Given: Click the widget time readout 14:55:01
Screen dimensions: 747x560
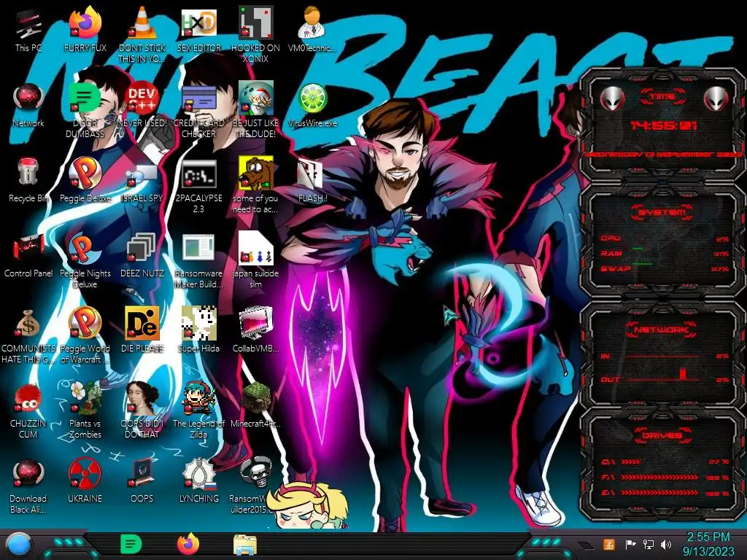Looking at the screenshot, I should (x=664, y=125).
